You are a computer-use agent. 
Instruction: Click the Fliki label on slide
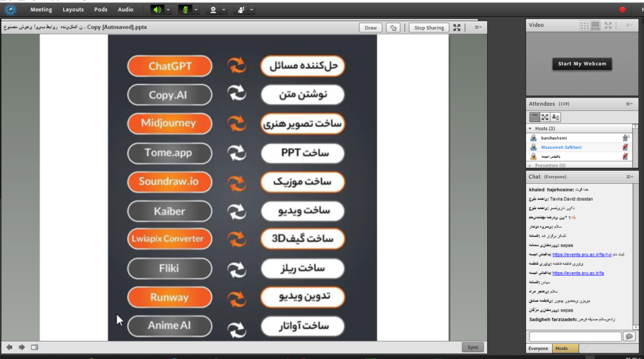click(x=169, y=268)
